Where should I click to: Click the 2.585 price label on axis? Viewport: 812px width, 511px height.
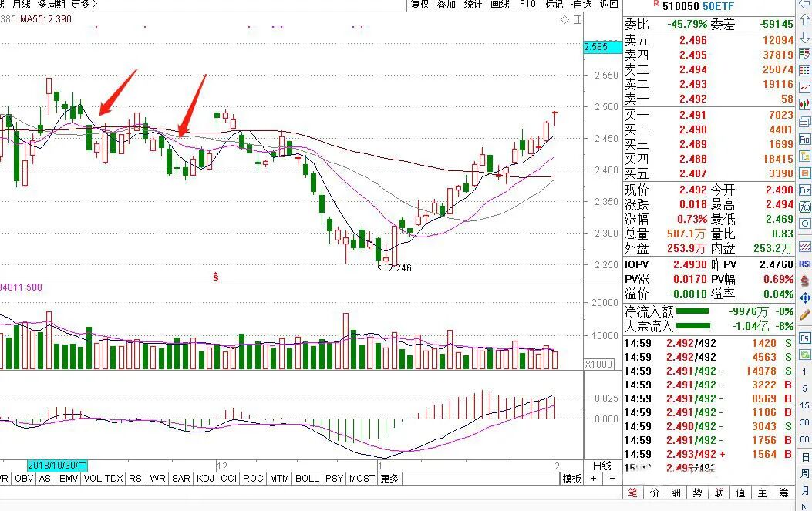pos(603,46)
